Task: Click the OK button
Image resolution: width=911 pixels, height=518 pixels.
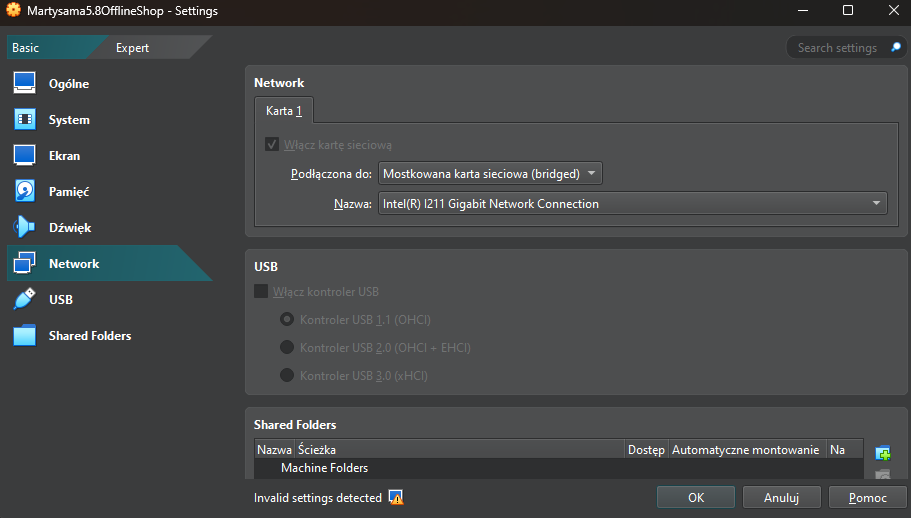Action: pos(696,497)
